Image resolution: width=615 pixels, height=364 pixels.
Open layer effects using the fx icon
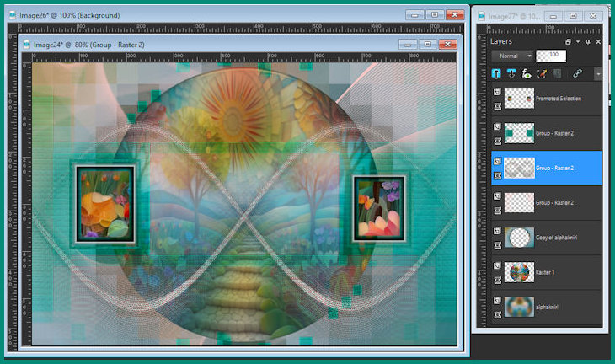(x=526, y=73)
